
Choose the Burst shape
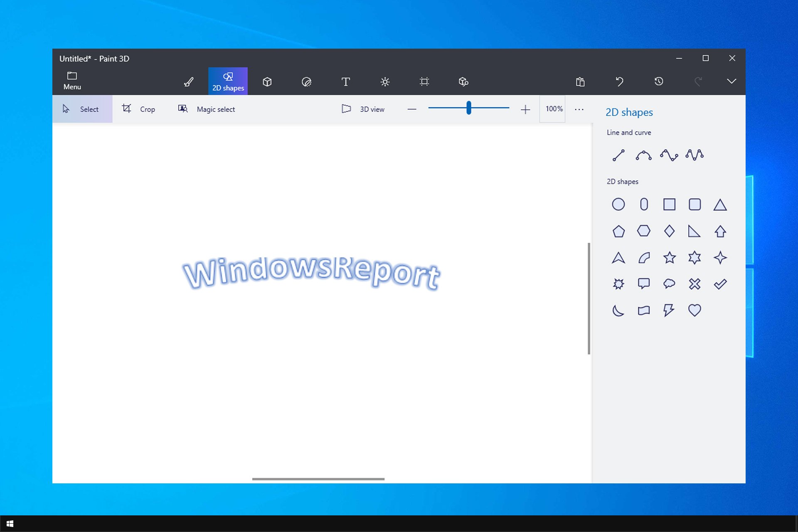point(618,284)
